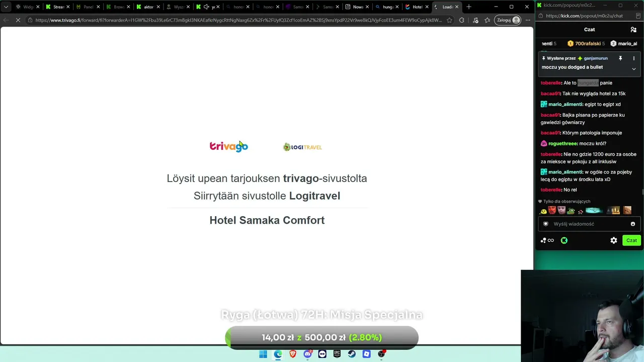This screenshot has height=362, width=644.
Task: Open the emoji picker in chat input
Action: pyautogui.click(x=632, y=224)
